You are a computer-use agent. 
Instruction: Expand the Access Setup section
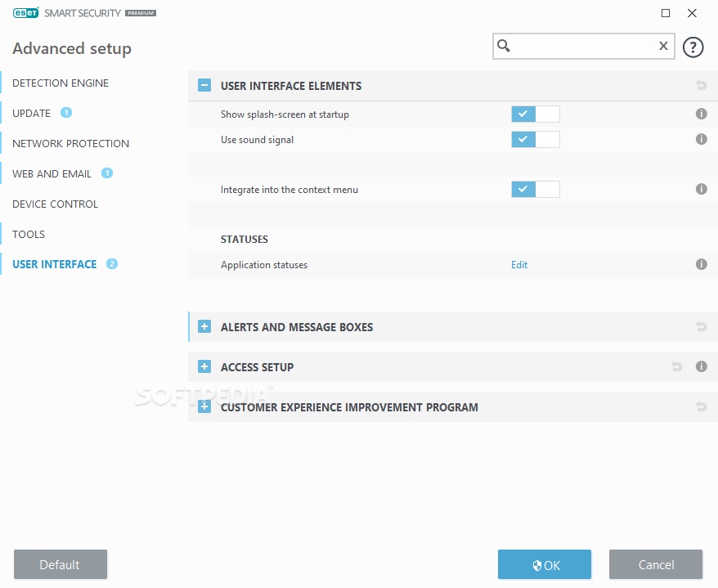click(204, 366)
